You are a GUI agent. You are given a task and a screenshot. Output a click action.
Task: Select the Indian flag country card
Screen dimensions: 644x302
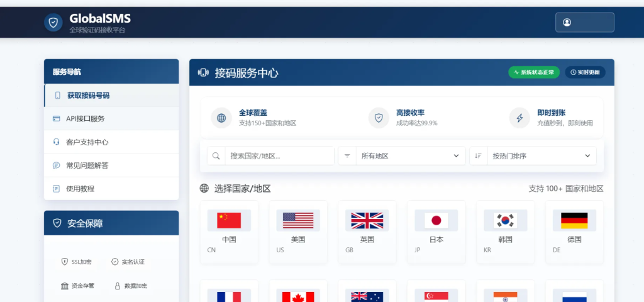point(505,291)
